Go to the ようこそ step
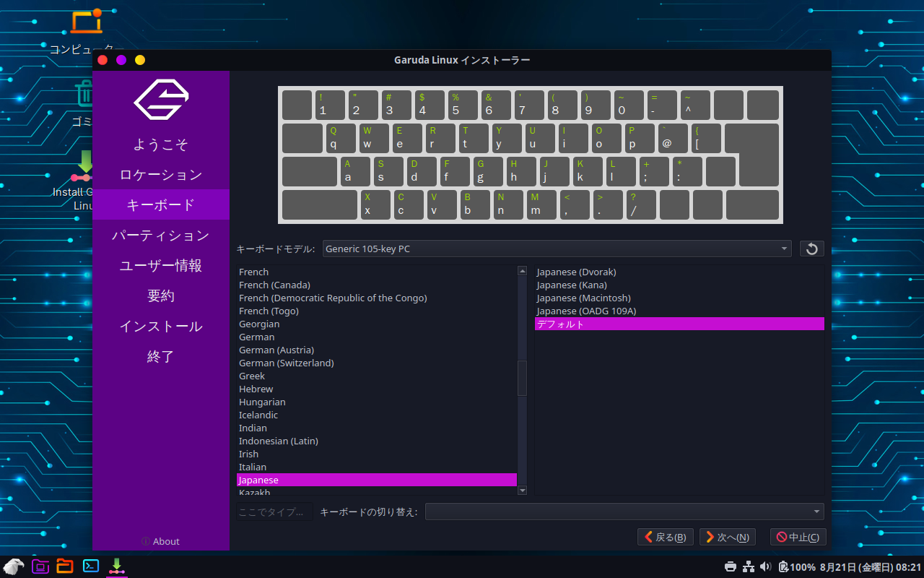The width and height of the screenshot is (924, 578). pos(161,144)
